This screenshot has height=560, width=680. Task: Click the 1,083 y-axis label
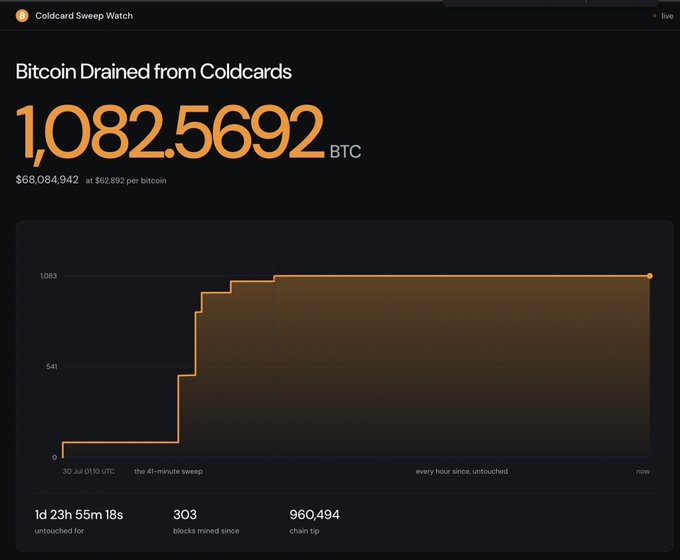point(49,276)
